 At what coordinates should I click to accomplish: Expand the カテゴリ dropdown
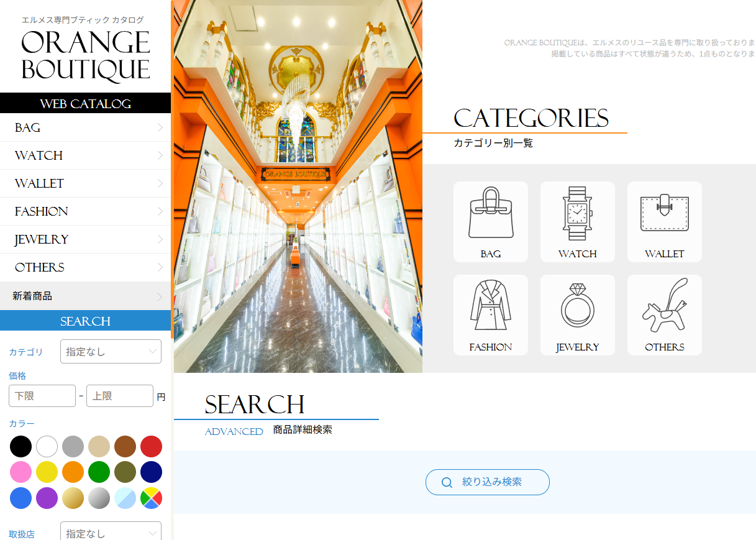pyautogui.click(x=111, y=352)
